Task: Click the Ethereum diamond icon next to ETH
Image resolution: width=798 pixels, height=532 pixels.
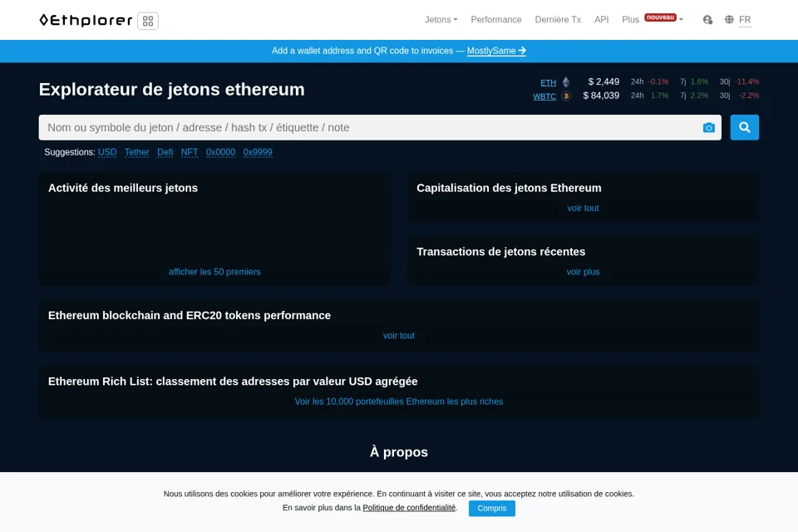Action: (x=566, y=82)
